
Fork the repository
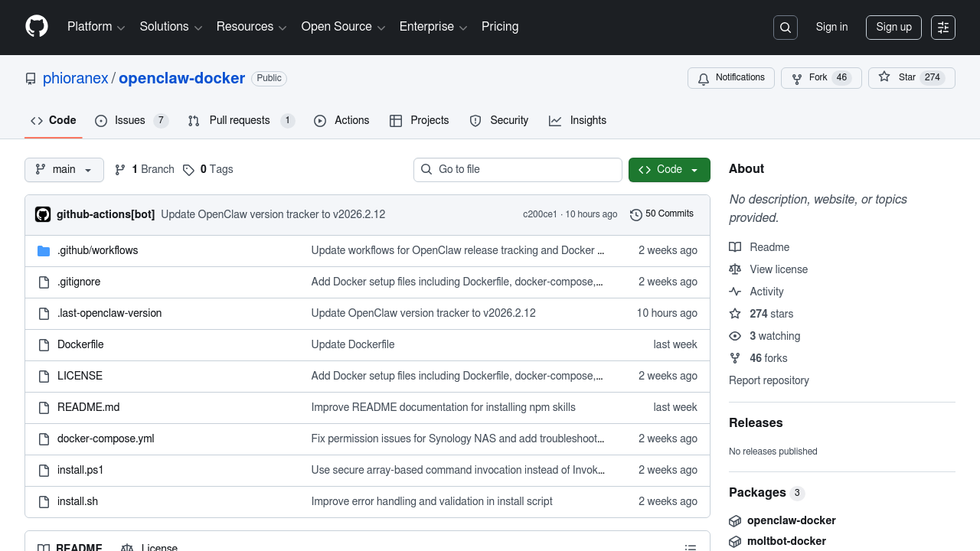pos(821,78)
